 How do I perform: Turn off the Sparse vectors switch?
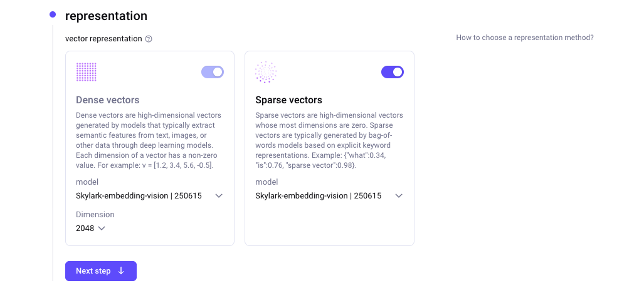pos(393,72)
